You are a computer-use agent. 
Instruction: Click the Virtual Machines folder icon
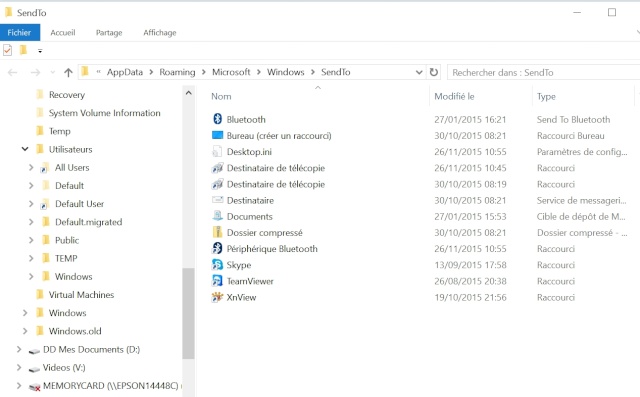pos(40,294)
